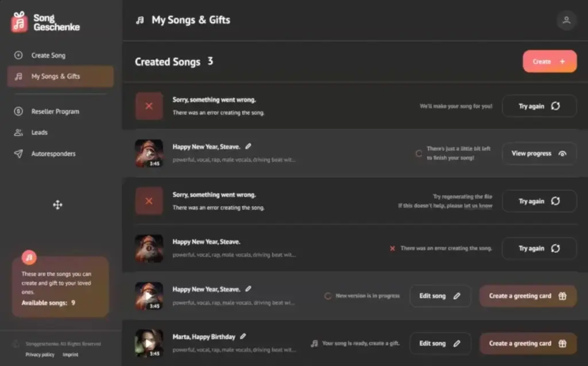Click the 'let us know' link

pyautogui.click(x=478, y=205)
